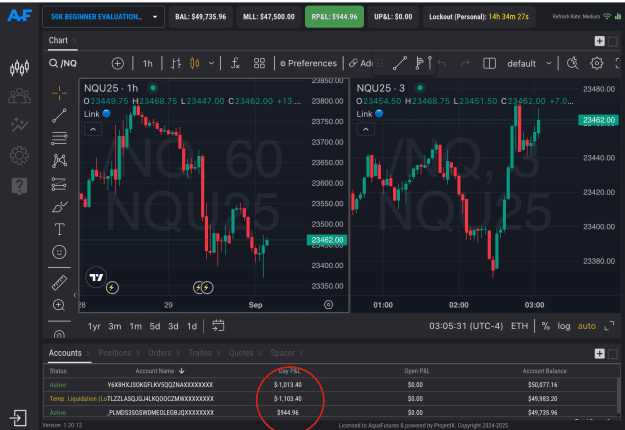Select the Chart tab
625x430 pixels.
58,40
